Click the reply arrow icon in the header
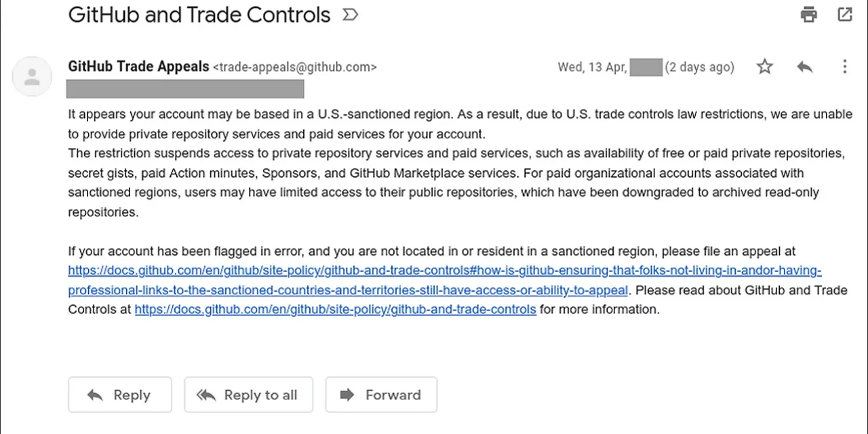This screenshot has width=868, height=434. click(804, 66)
